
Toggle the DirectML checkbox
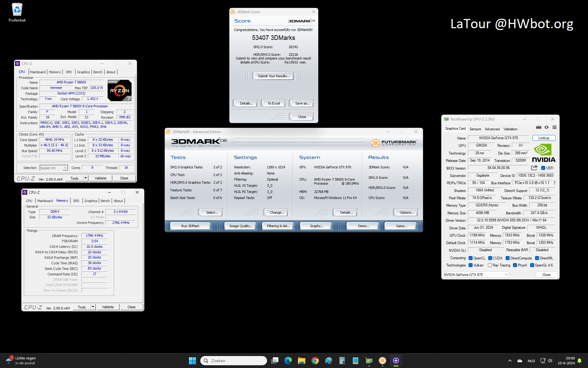tap(537, 258)
